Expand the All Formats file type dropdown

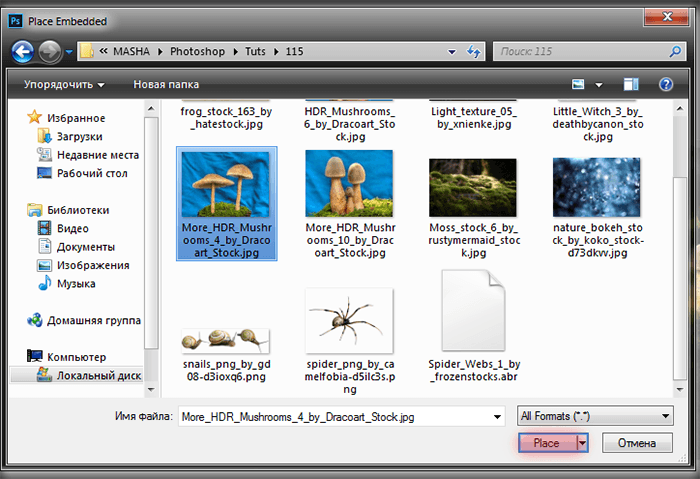(594, 416)
